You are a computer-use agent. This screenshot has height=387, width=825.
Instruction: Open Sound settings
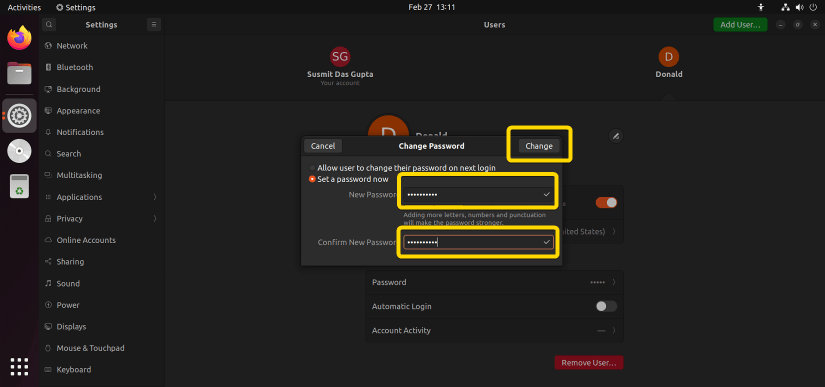[102, 283]
